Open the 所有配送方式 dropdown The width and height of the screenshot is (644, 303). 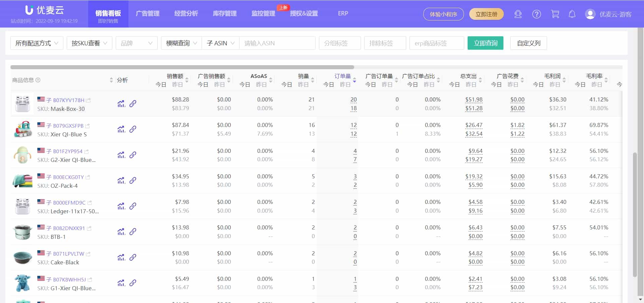[37, 43]
